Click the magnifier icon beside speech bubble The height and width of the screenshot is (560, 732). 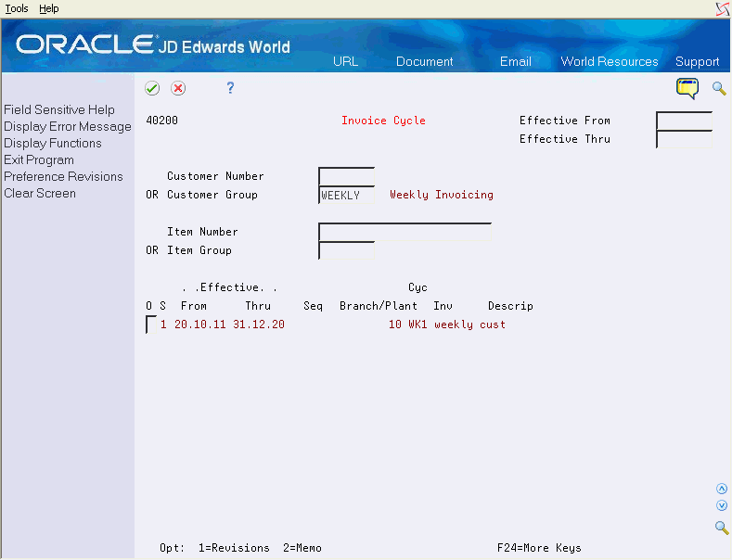pyautogui.click(x=719, y=88)
